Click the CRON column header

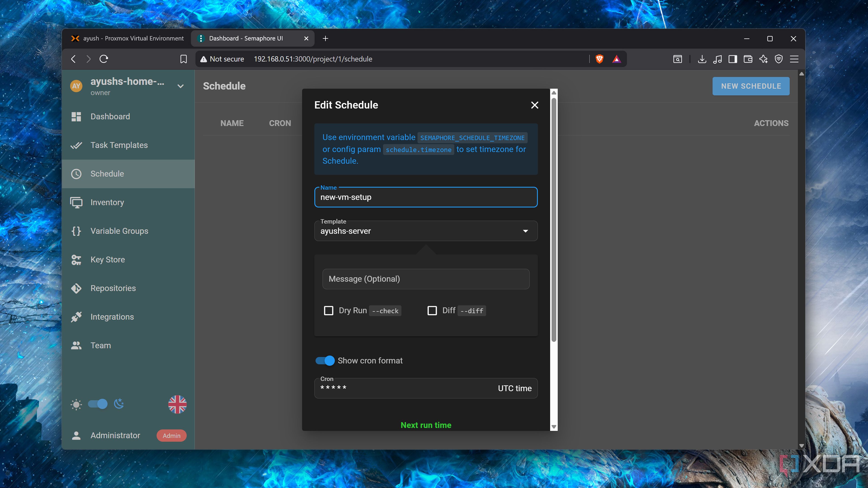tap(280, 123)
